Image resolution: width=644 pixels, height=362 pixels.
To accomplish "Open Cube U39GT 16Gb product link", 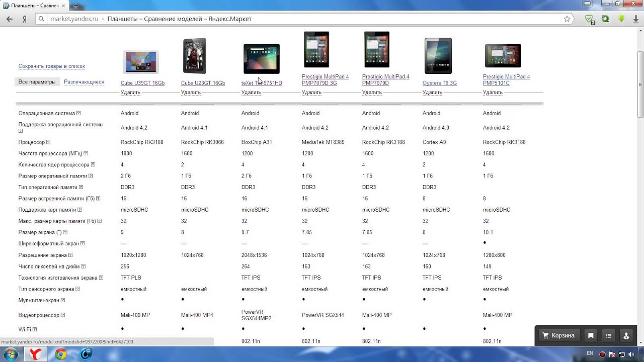I will click(x=142, y=83).
